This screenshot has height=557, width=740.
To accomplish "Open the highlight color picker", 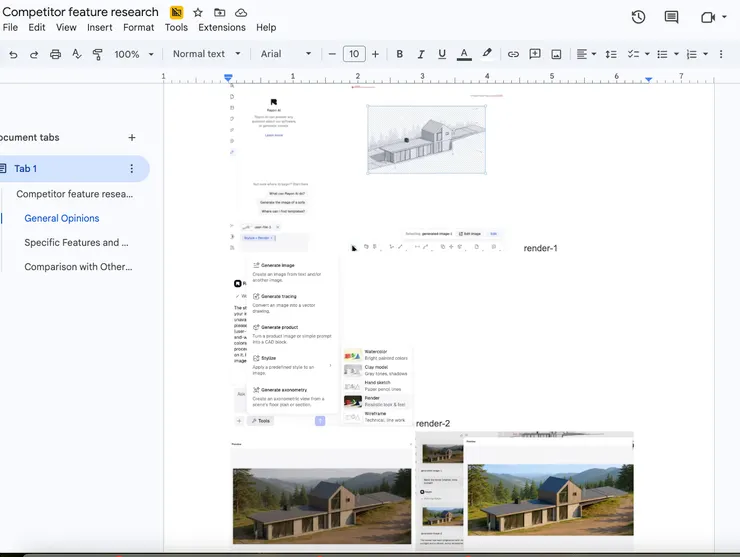I will coord(487,54).
